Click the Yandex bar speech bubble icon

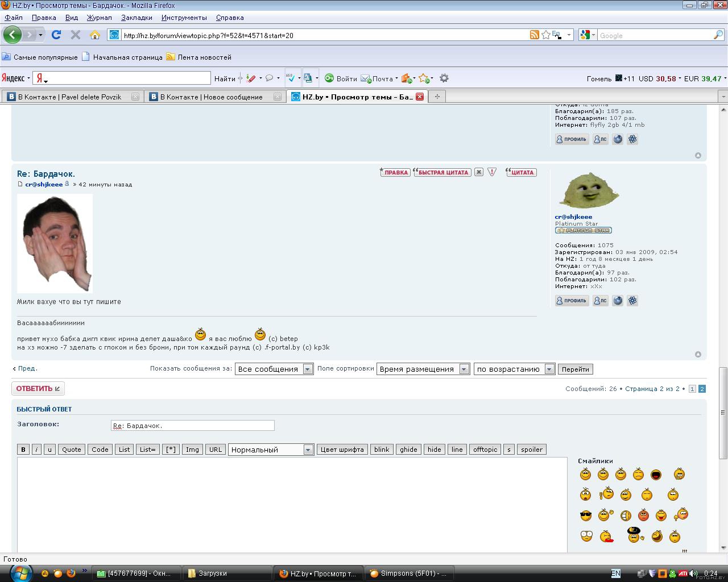point(270,78)
